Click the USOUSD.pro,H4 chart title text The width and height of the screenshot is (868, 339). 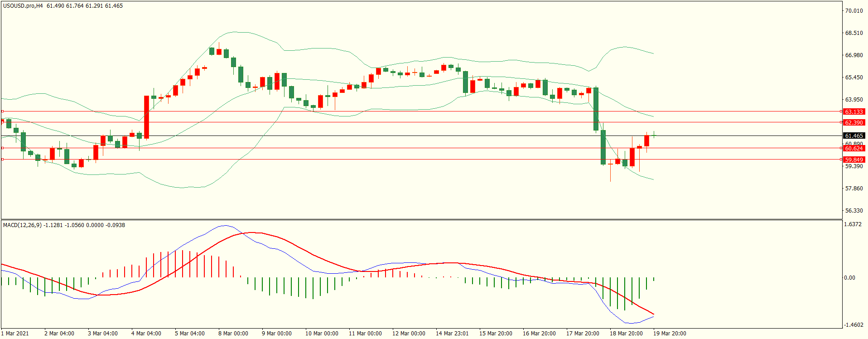[23, 6]
